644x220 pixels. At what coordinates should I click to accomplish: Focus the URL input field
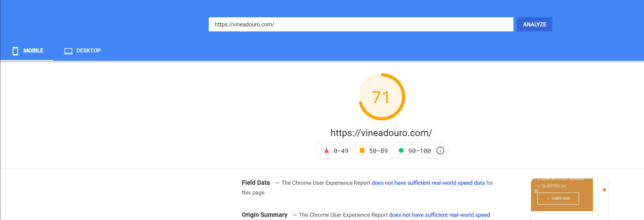(361, 24)
